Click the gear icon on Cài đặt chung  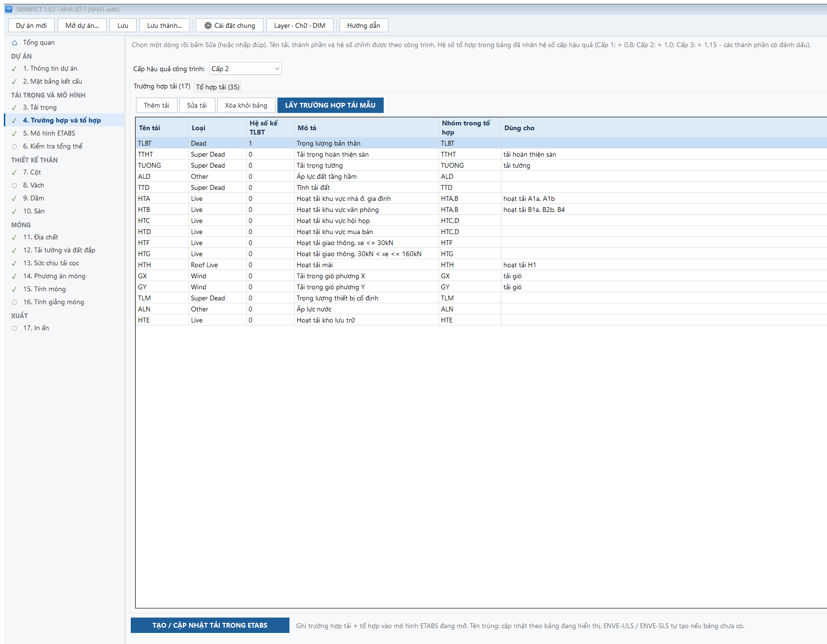coord(208,25)
